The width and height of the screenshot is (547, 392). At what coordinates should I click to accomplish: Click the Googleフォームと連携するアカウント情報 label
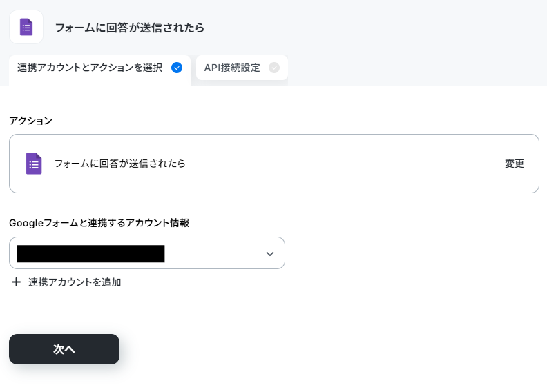pyautogui.click(x=99, y=223)
